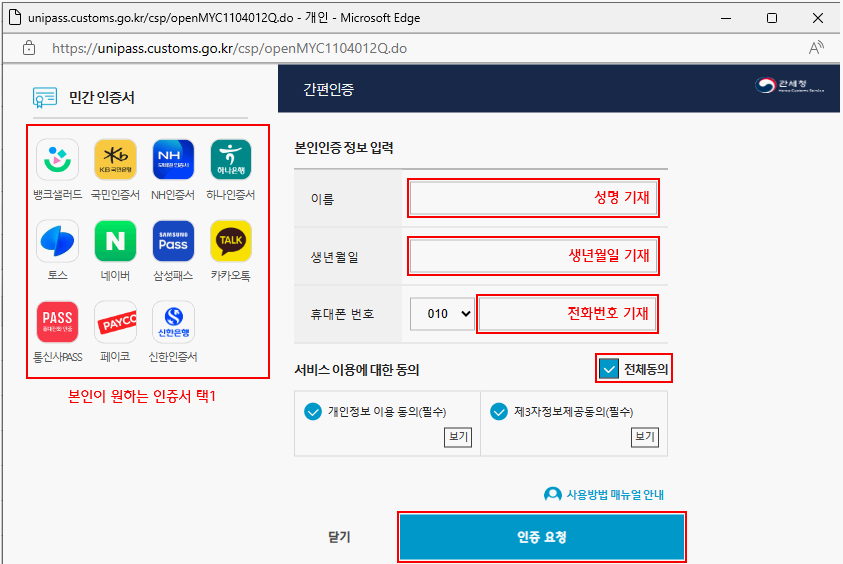Toggle 제3자정보제공동의(필수) checkbox
Screen dimensions: 843x564
[499, 411]
